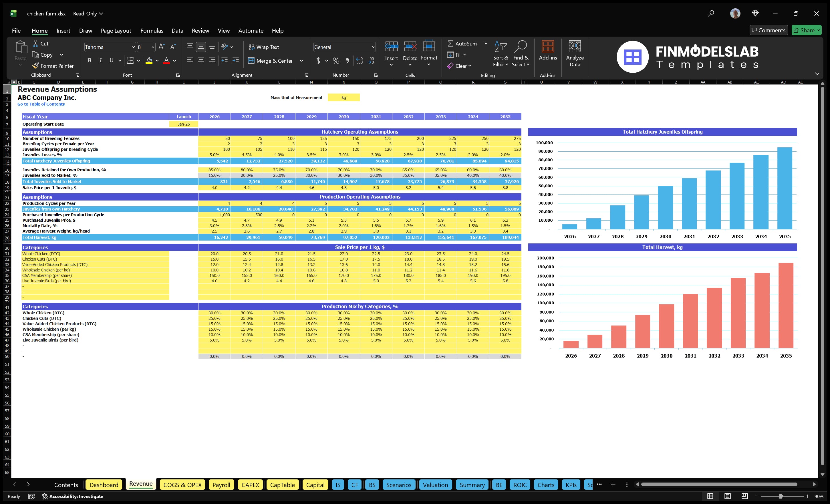This screenshot has width=830, height=504.
Task: Switch to the COGS & OPEX sheet tab
Action: tap(182, 485)
